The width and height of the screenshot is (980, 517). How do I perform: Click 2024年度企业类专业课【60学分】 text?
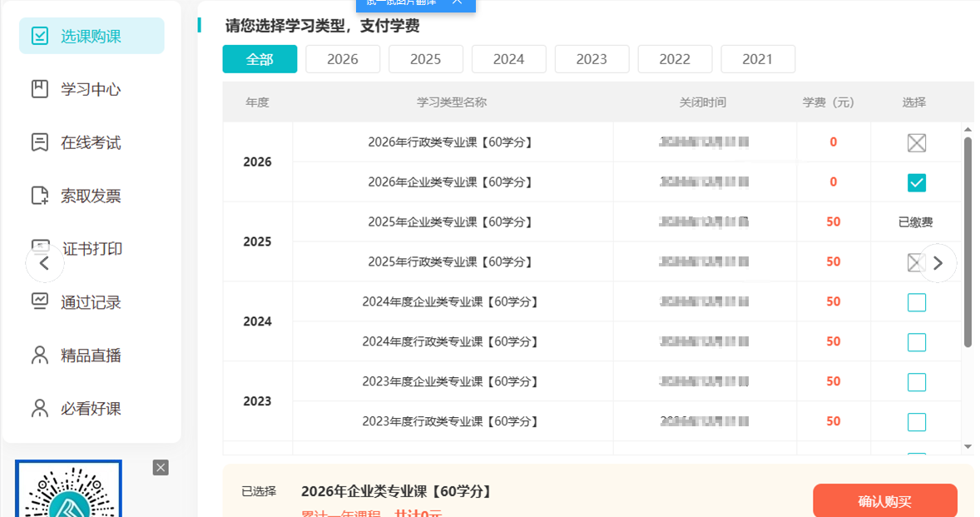coord(451,302)
